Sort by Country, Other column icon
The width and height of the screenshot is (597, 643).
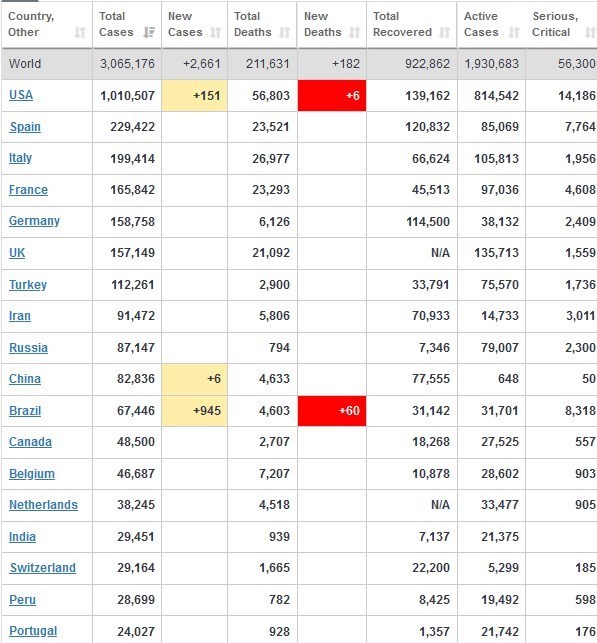pyautogui.click(x=80, y=32)
